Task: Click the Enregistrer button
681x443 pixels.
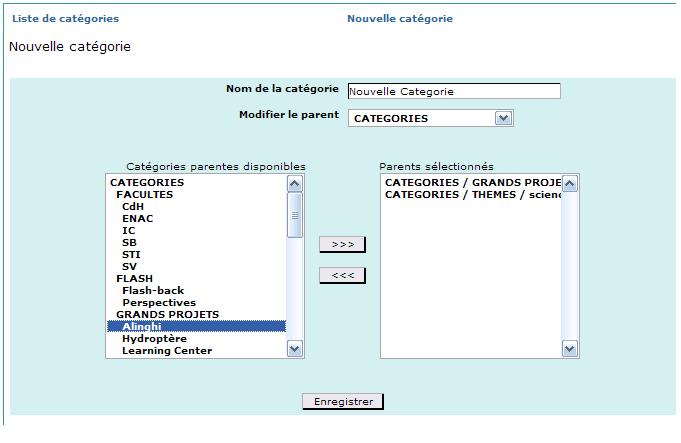Action: [343, 402]
